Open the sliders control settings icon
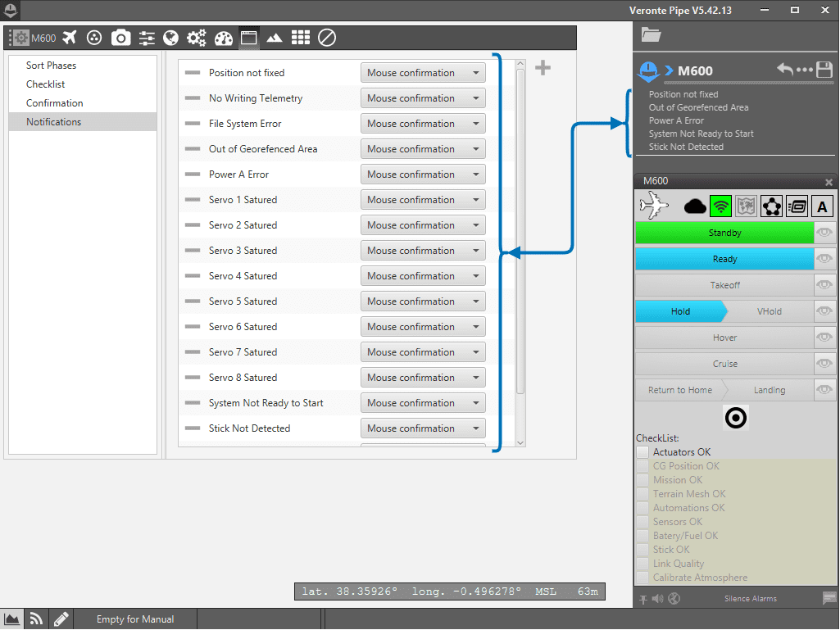Image resolution: width=840 pixels, height=630 pixels. tap(146, 38)
